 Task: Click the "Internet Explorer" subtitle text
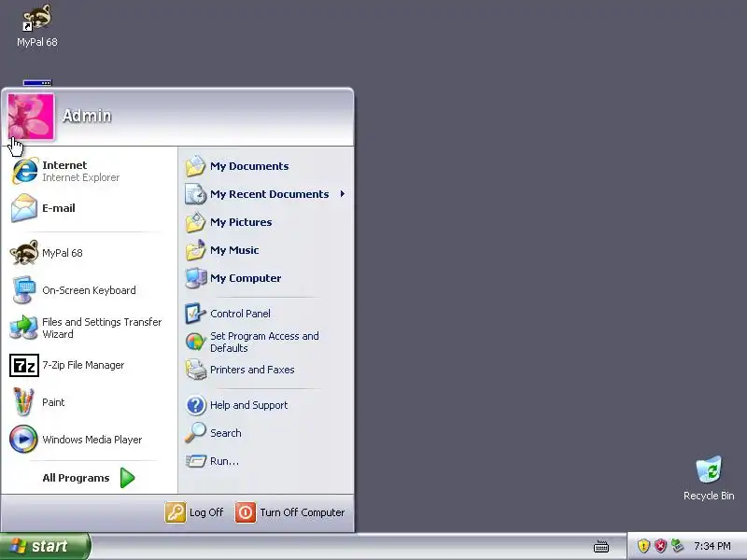pos(81,177)
